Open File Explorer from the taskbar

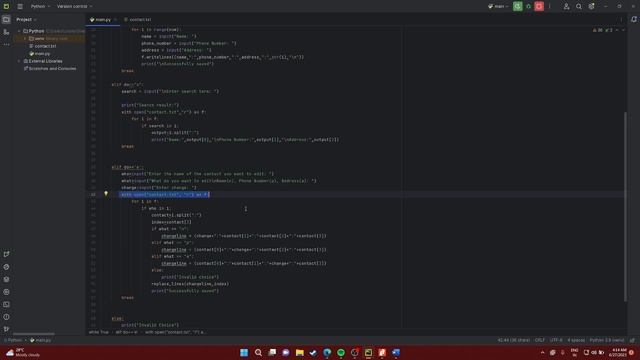pos(300,352)
